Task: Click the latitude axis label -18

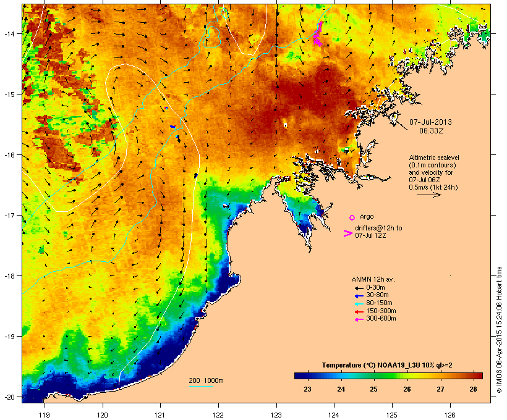Action: (x=9, y=276)
